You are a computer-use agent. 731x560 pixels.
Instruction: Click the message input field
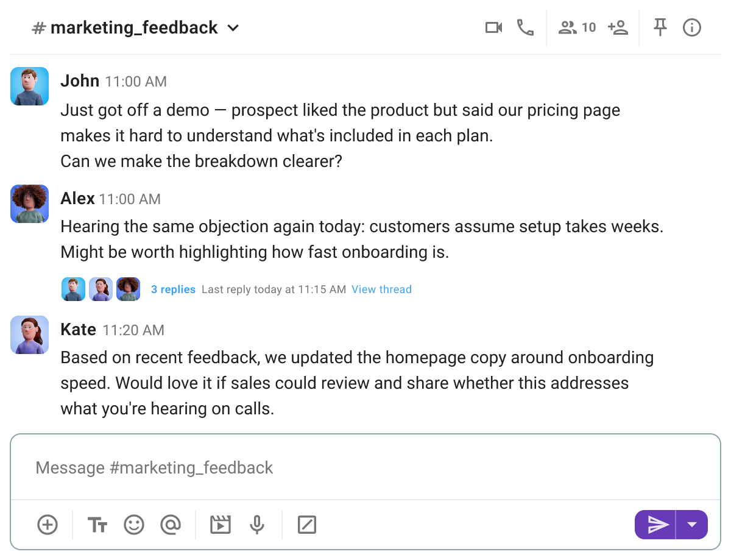pyautogui.click(x=365, y=467)
